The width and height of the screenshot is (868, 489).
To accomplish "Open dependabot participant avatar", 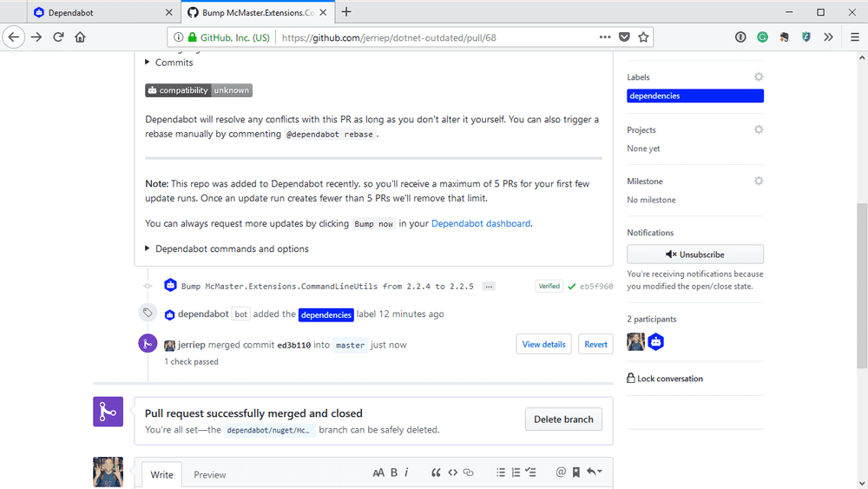I will 656,341.
